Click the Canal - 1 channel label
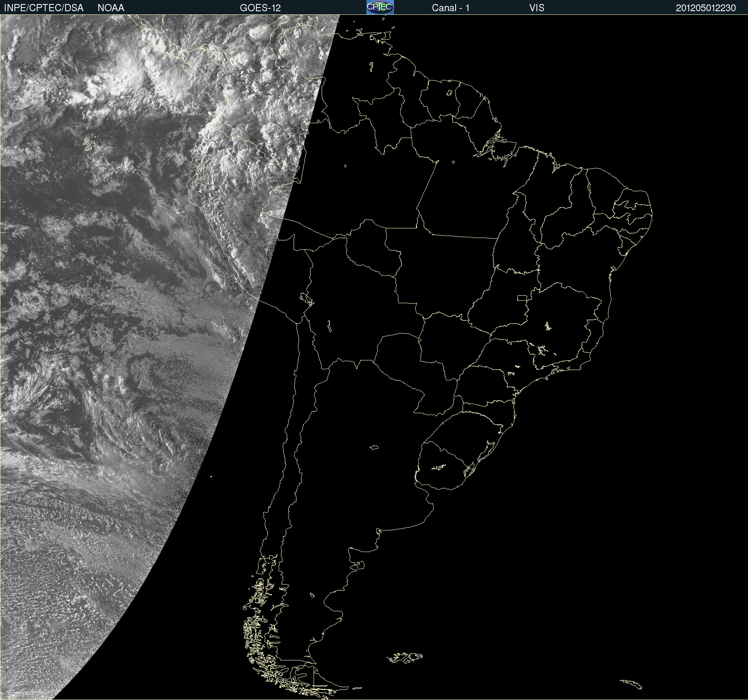This screenshot has width=748, height=700. click(451, 8)
